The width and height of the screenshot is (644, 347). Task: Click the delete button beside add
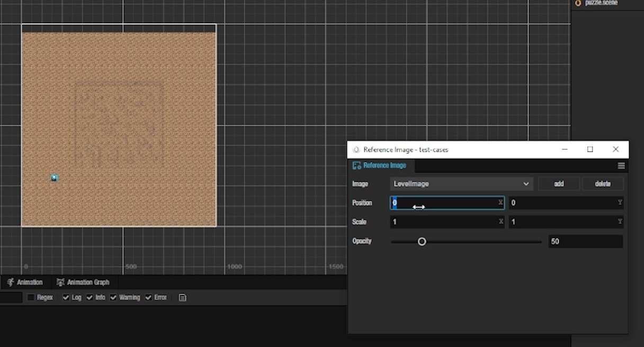603,184
